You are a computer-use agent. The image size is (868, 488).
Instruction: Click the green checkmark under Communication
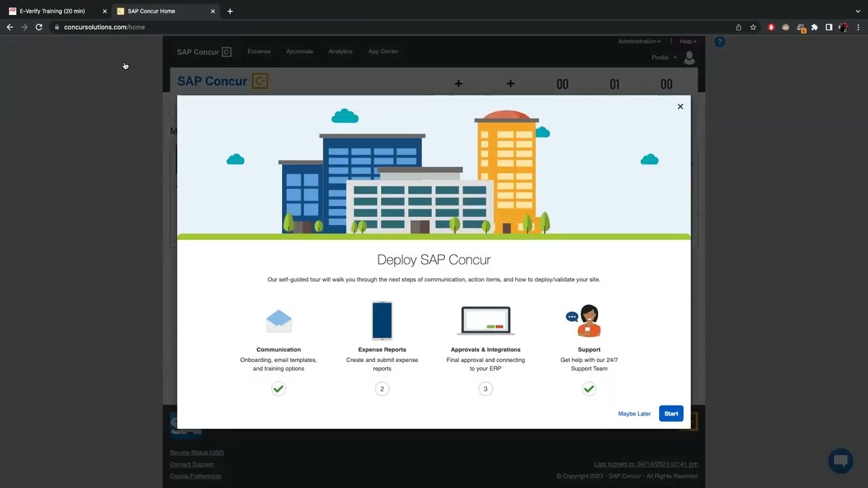coord(279,389)
